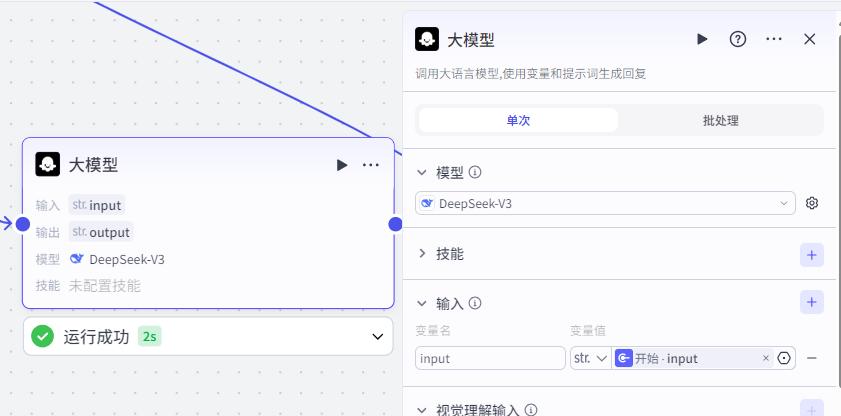This screenshot has width=841, height=416.
Task: Click the 大模型 node card logo icon
Action: [48, 164]
